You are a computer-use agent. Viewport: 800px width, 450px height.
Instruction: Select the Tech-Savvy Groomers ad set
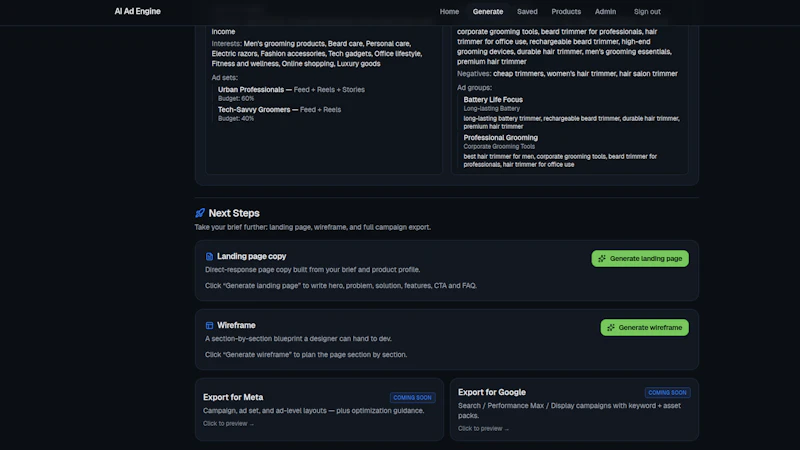tap(280, 110)
